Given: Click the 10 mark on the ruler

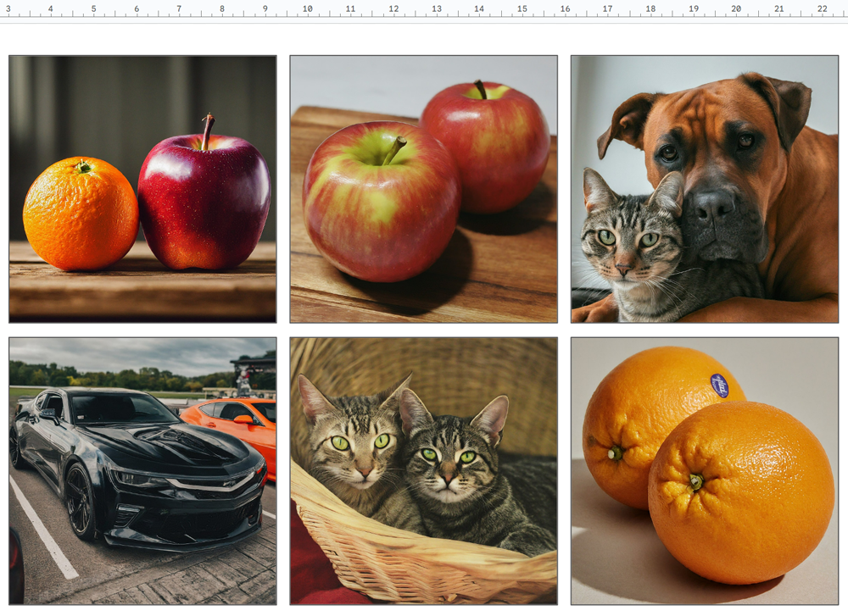Looking at the screenshot, I should (307, 8).
